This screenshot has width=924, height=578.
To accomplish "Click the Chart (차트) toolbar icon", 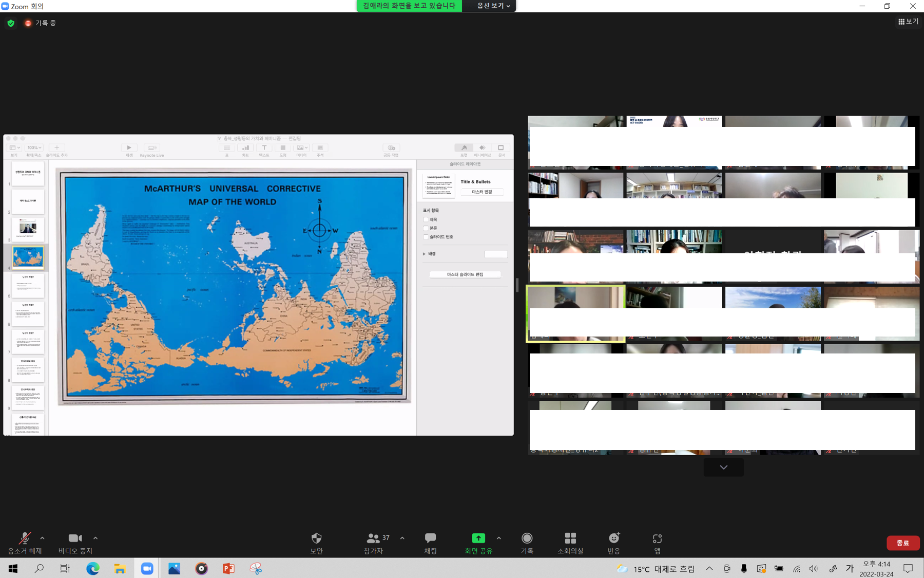I will point(245,148).
